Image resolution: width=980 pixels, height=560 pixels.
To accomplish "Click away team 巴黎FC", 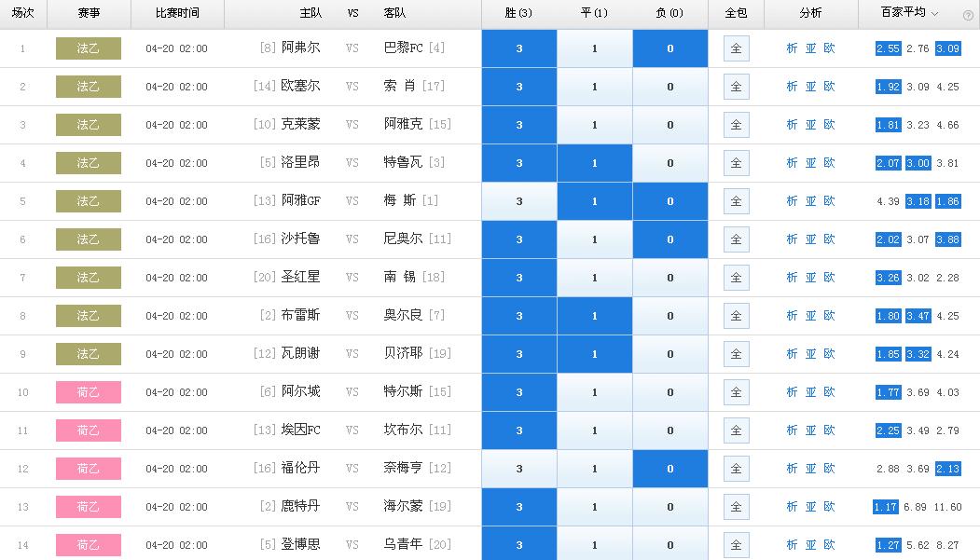I will click(x=403, y=48).
